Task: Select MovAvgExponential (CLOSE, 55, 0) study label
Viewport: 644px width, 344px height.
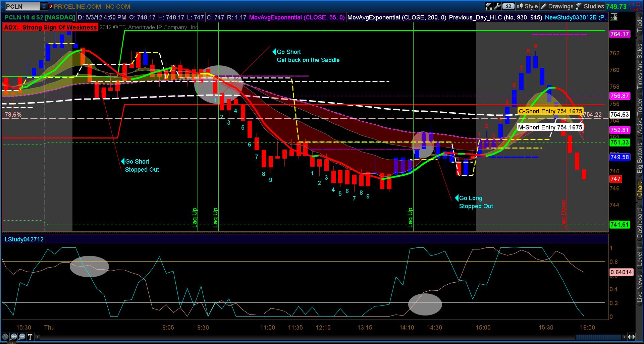Action: (297, 17)
